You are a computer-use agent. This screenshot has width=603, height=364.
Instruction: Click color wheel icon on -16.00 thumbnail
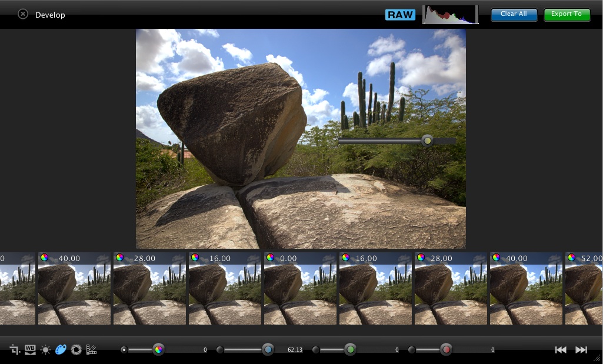coord(195,258)
